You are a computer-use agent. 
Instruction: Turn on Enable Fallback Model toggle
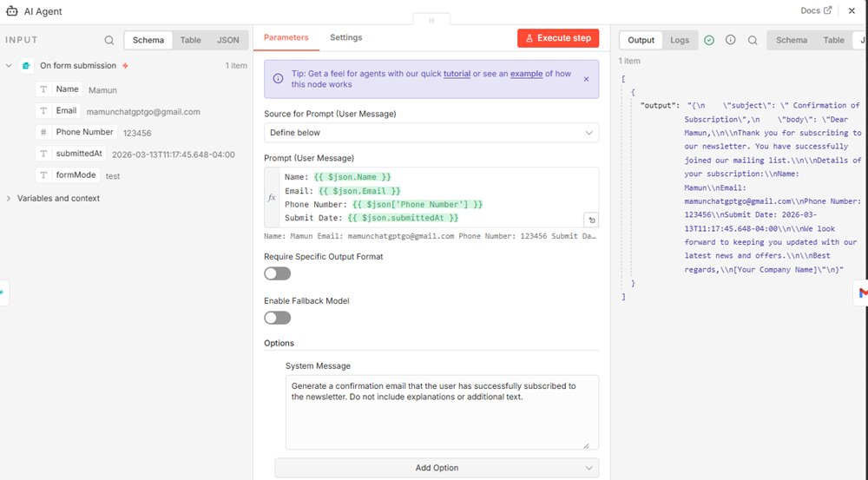tap(277, 318)
